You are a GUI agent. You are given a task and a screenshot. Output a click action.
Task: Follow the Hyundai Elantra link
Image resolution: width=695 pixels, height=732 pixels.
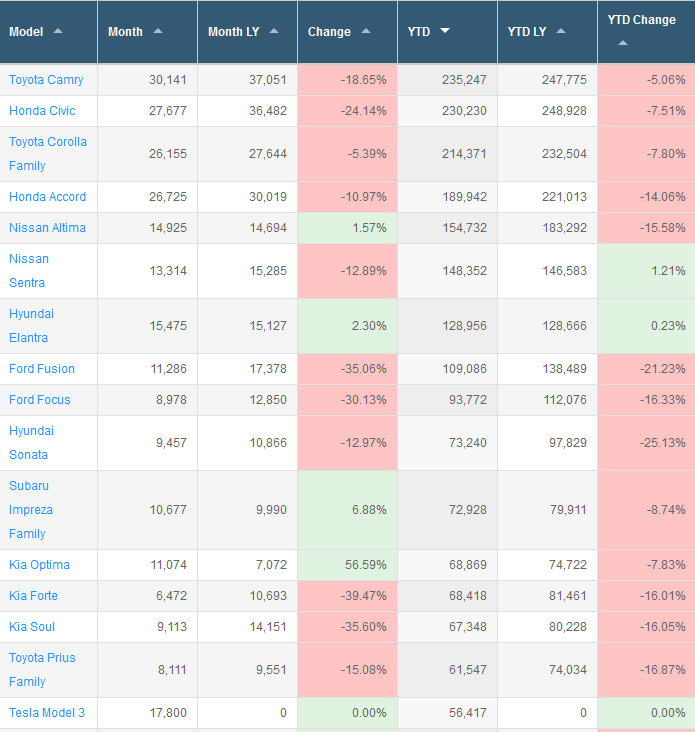click(32, 325)
